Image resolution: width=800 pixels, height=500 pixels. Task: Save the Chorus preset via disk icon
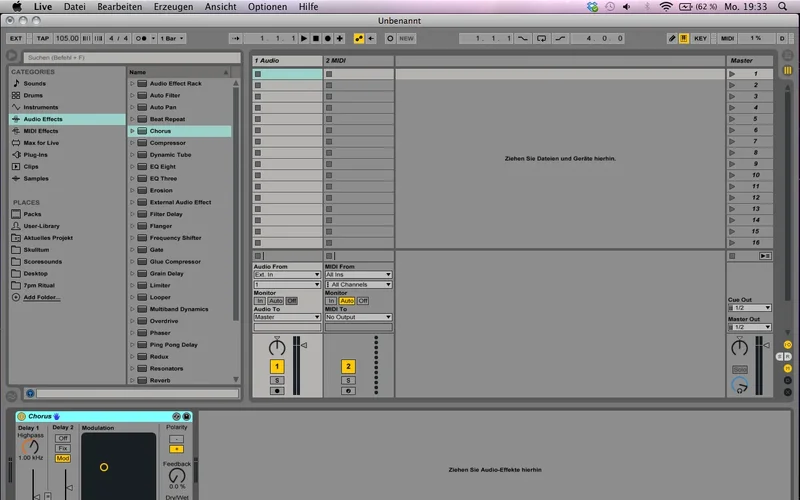point(187,416)
